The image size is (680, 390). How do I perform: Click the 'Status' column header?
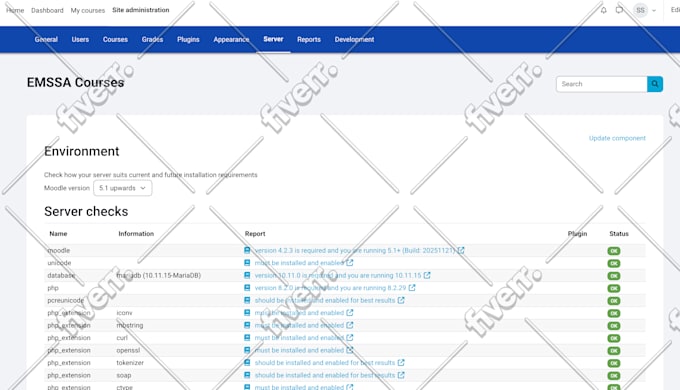(619, 233)
